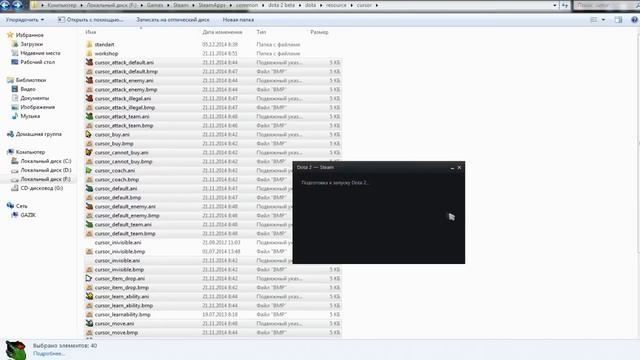This screenshot has width=640, height=360.
Task: Click the cursor_buy.ani file icon
Action: pyautogui.click(x=89, y=134)
